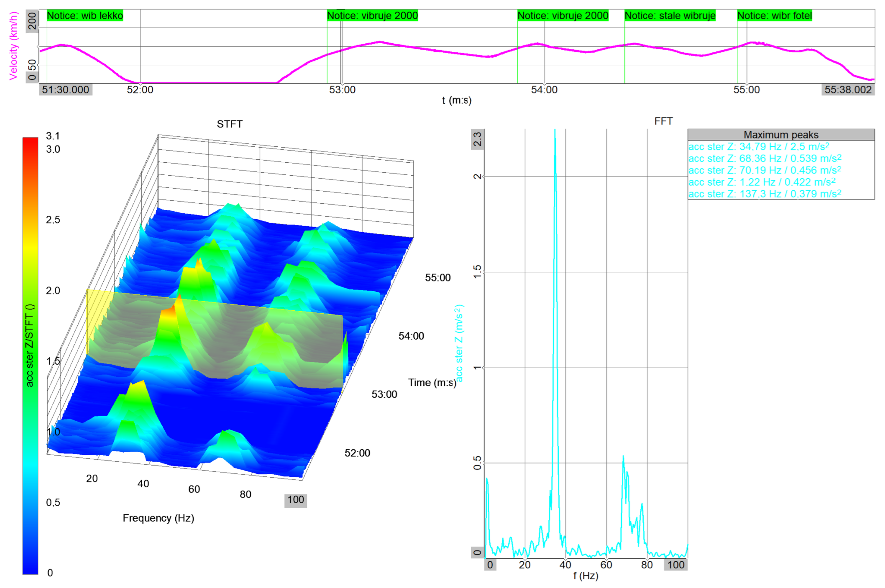Select the first 'Notice: vibruje 2000' marker

coord(372,16)
